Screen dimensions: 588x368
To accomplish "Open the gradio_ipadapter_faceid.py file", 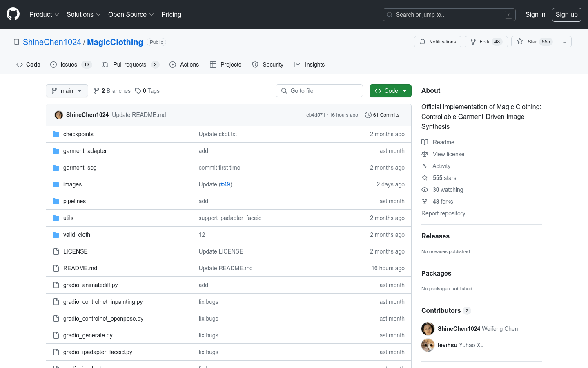I will coord(98,352).
